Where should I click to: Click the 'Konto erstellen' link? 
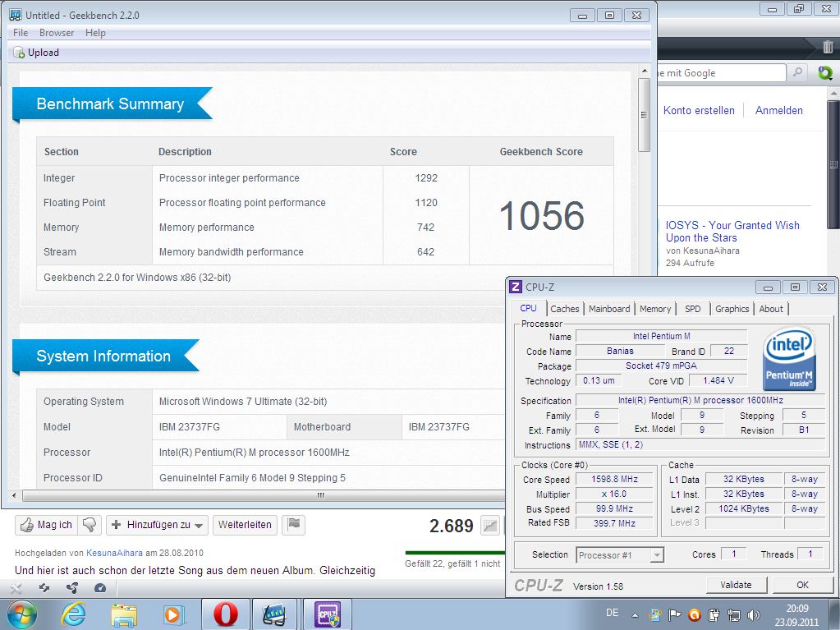pos(699,110)
